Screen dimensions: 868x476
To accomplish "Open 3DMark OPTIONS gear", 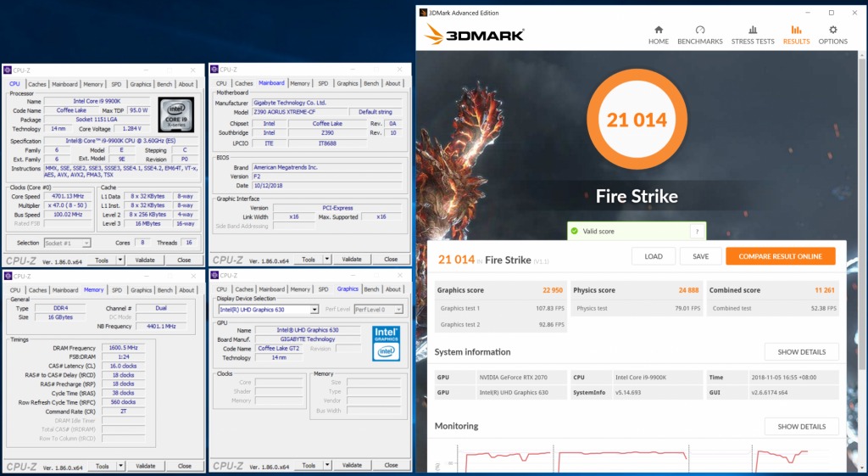I will coord(832,34).
